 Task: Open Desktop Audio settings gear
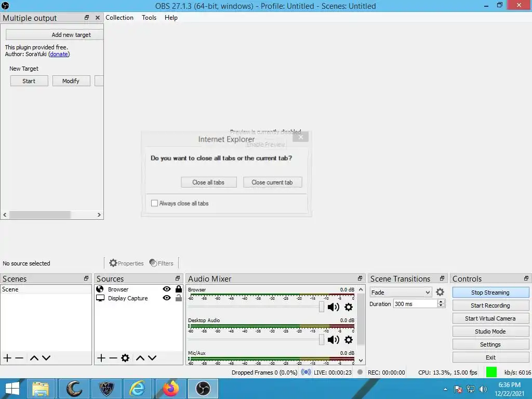click(x=349, y=340)
